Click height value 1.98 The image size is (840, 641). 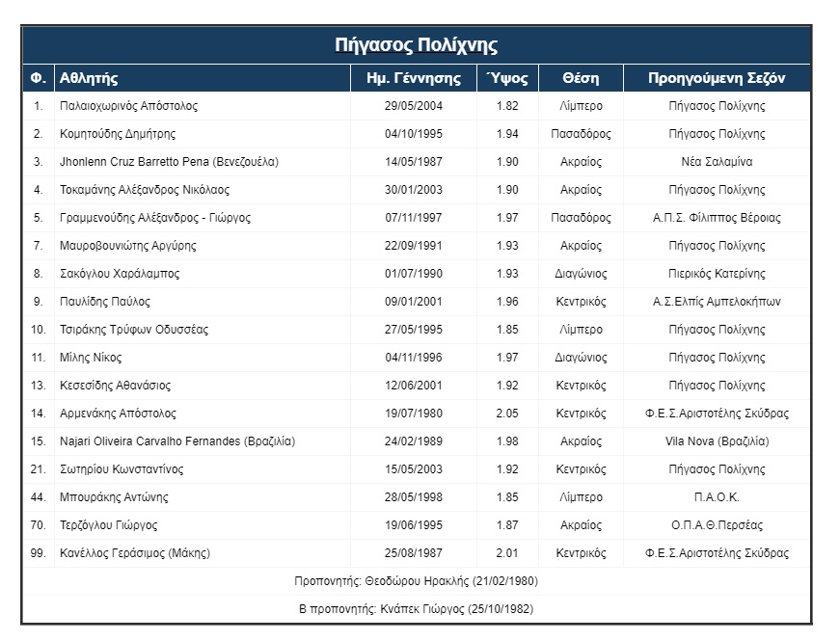[507, 441]
